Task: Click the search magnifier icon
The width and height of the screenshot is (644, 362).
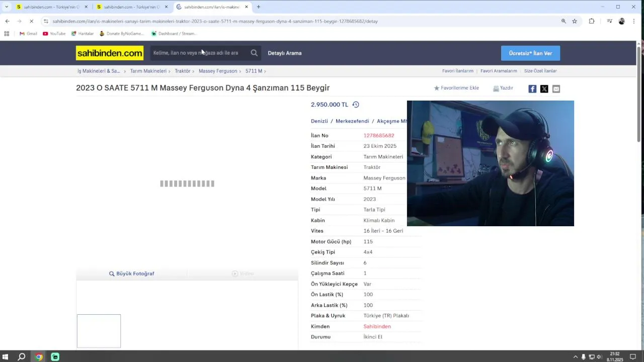Action: (x=254, y=53)
